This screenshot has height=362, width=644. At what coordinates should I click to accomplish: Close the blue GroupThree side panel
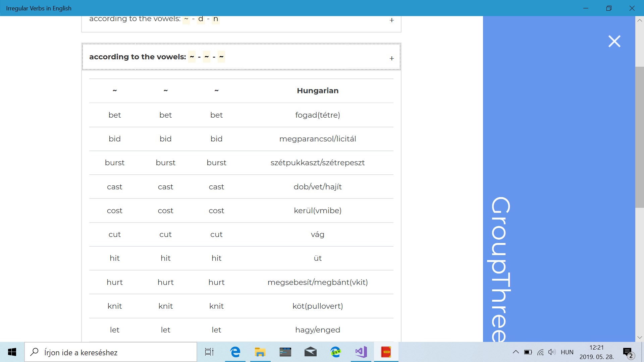[614, 41]
